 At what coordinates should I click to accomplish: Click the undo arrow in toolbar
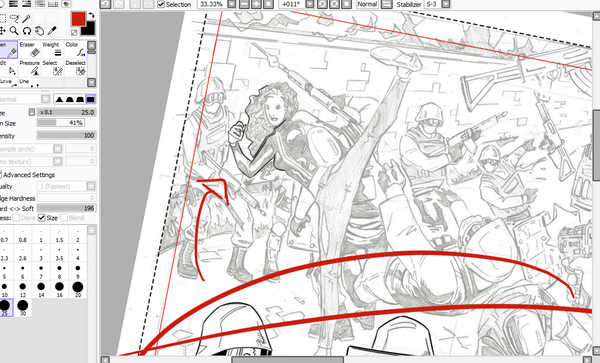(x=105, y=4)
